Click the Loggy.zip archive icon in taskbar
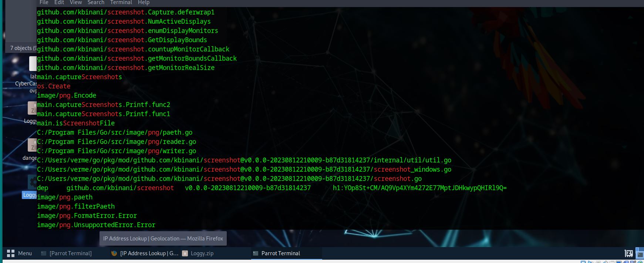 [184, 253]
